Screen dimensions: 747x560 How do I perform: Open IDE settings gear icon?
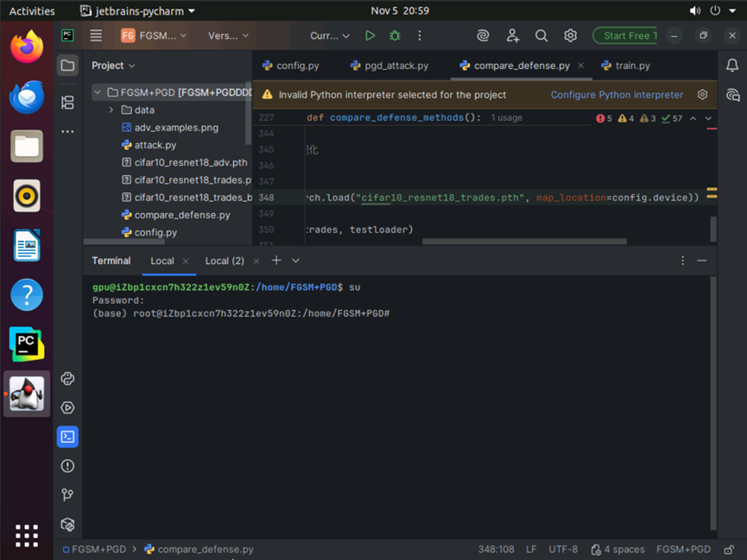[x=570, y=35]
